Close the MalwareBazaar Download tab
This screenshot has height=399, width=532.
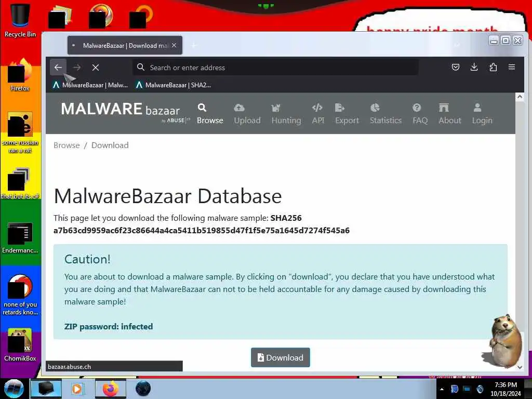[x=174, y=46]
